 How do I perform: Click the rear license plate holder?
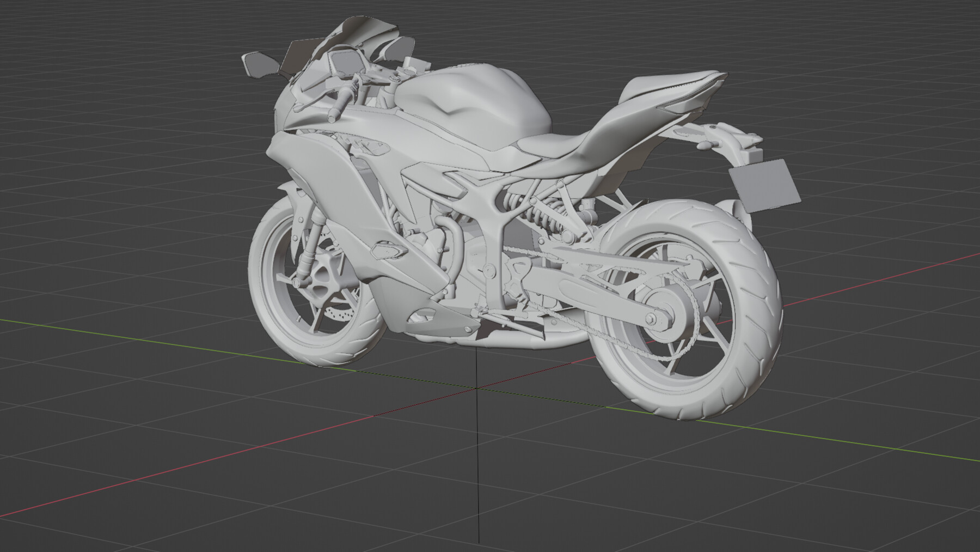[765, 185]
